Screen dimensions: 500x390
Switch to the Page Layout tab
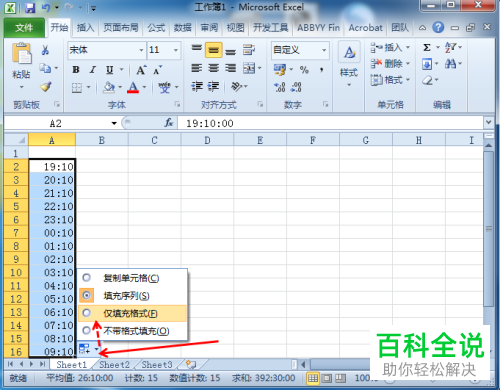[121, 28]
